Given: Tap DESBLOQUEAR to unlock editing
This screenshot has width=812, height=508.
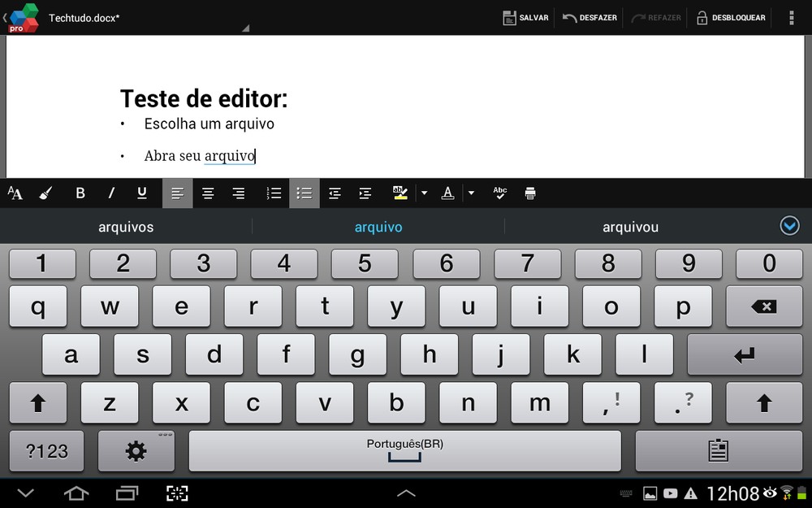Looking at the screenshot, I should pyautogui.click(x=730, y=17).
